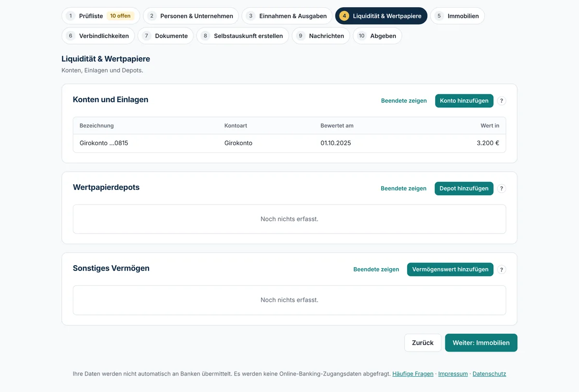Select the Liquidität & Wertpapiere step
Image resolution: width=579 pixels, height=392 pixels.
pyautogui.click(x=381, y=16)
